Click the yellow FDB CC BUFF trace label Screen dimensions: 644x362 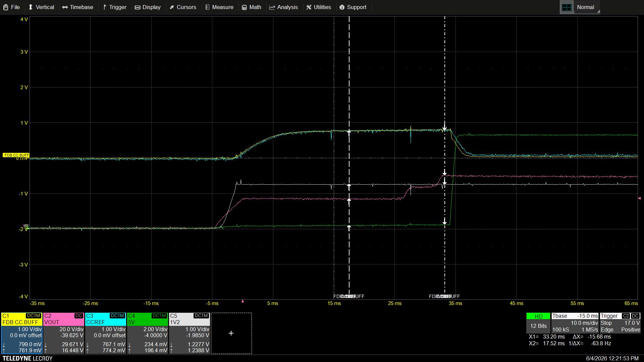click(16, 155)
